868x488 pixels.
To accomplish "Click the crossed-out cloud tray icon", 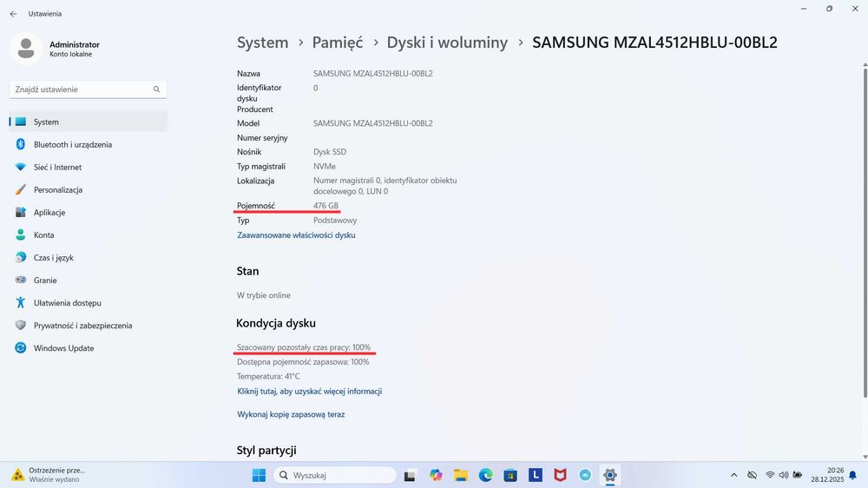I will pos(752,475).
